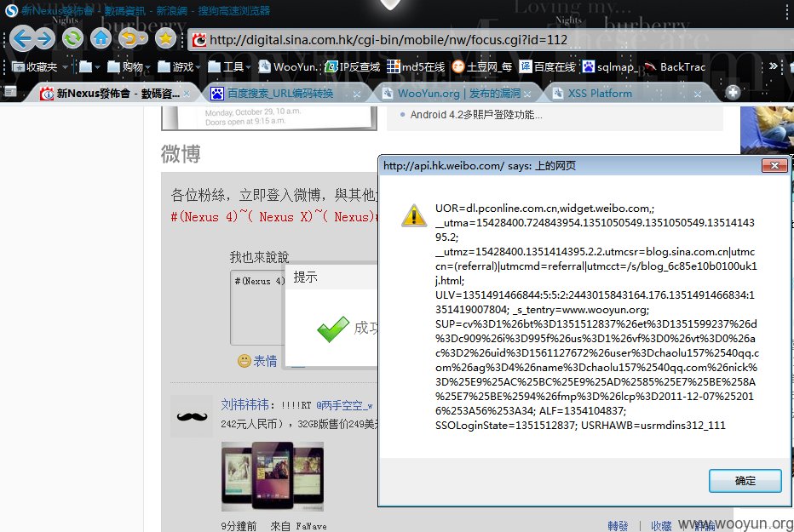Expand the 游戏 bookmark folder
Viewport: 794px width, 532px height.
[x=179, y=66]
